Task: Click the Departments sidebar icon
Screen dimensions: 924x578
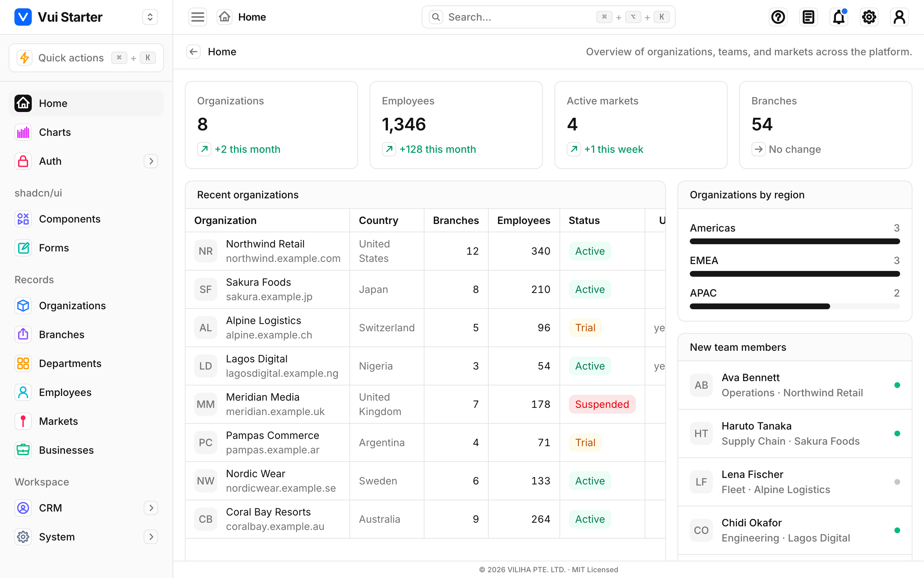Action: [x=23, y=363]
